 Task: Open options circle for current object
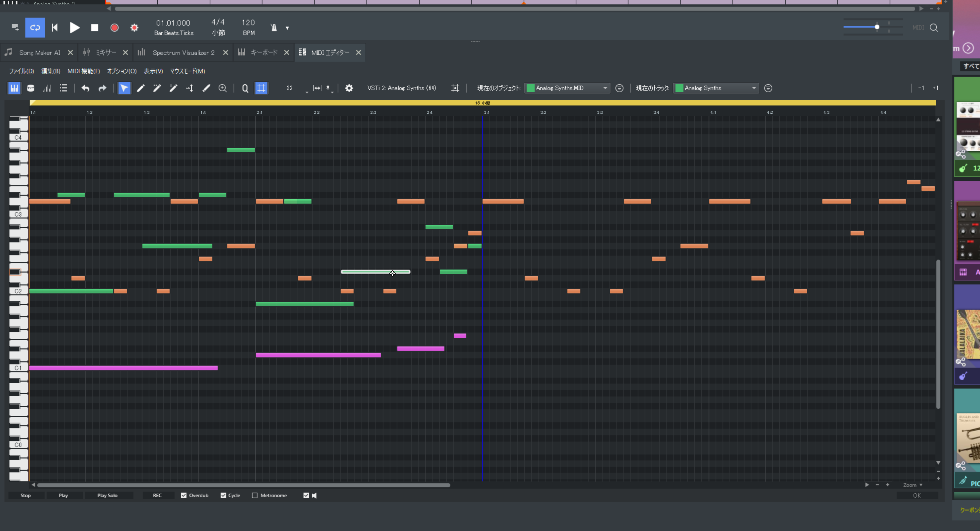tap(619, 88)
